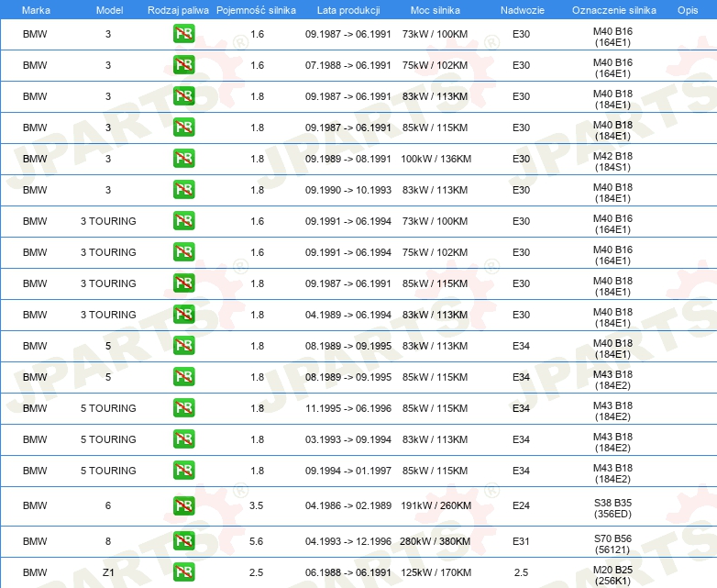Click BMW brand cell in Z1 row
The height and width of the screenshot is (588, 717).
coord(35,572)
